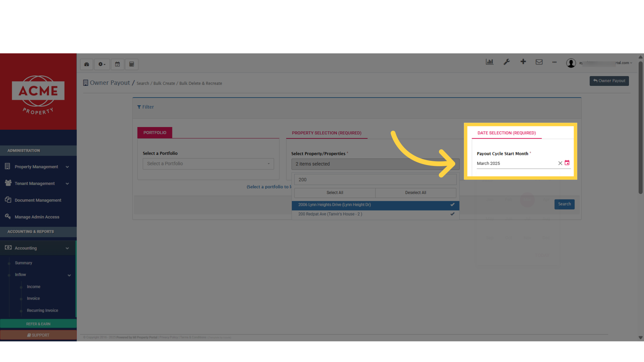
Task: Click the Select All button
Action: pyautogui.click(x=335, y=193)
